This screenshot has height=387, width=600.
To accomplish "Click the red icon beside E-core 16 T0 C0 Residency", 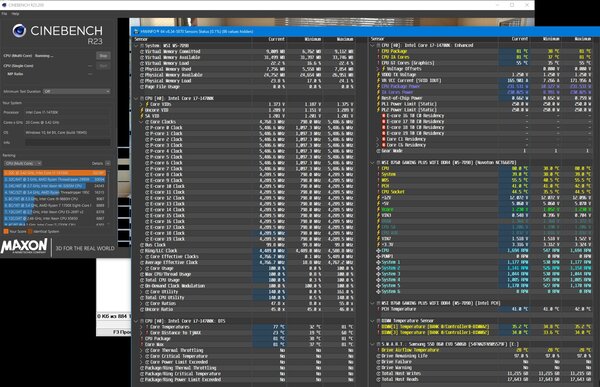I will pos(384,116).
